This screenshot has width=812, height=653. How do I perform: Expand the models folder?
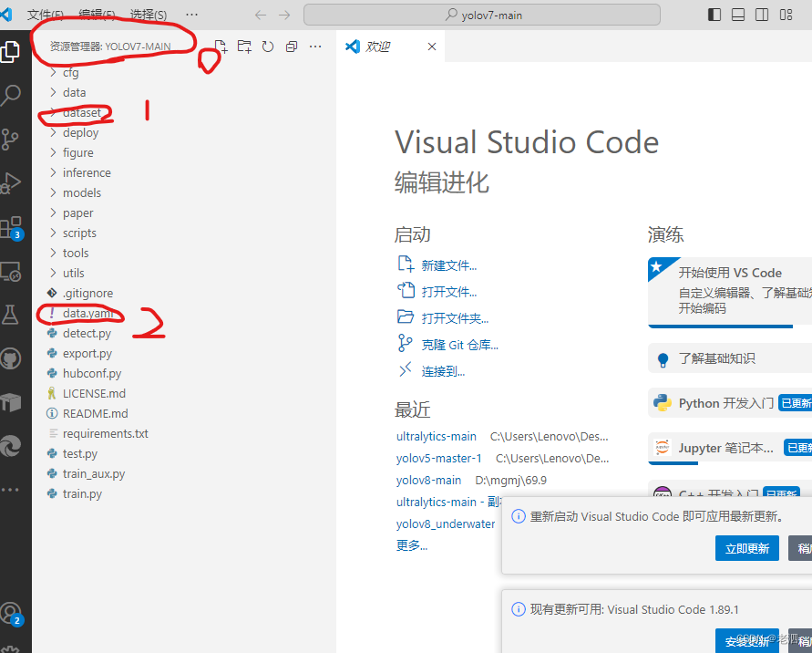pos(184,192)
